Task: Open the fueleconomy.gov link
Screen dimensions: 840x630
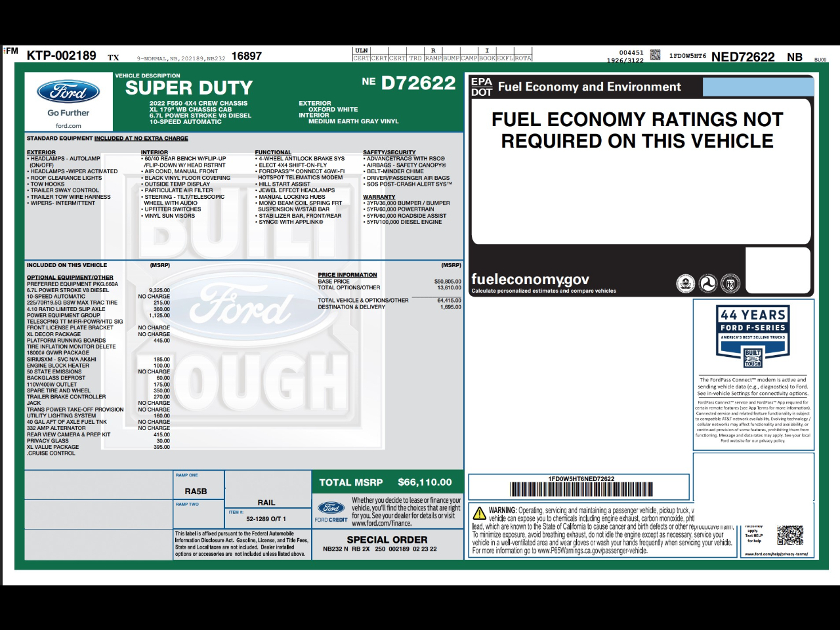Action: click(530, 280)
